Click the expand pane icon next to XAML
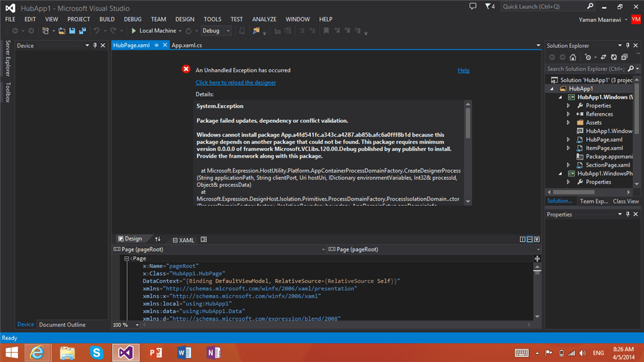Screen dimensions: 644x362 pos(204,239)
